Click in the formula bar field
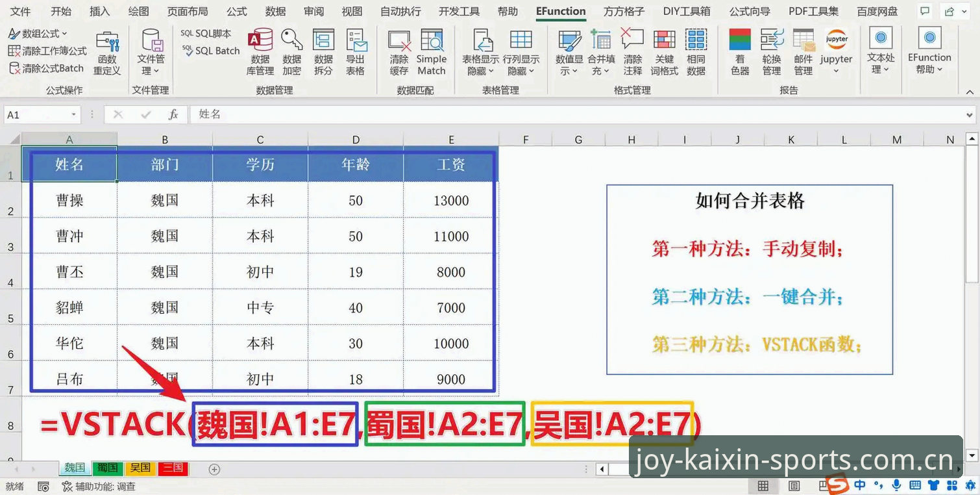The height and width of the screenshot is (495, 980). tap(583, 114)
